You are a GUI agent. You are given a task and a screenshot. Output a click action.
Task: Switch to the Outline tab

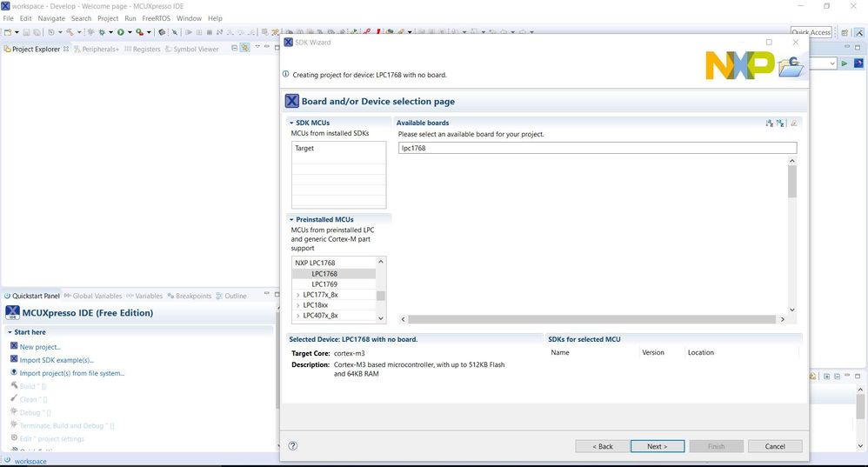(x=230, y=296)
